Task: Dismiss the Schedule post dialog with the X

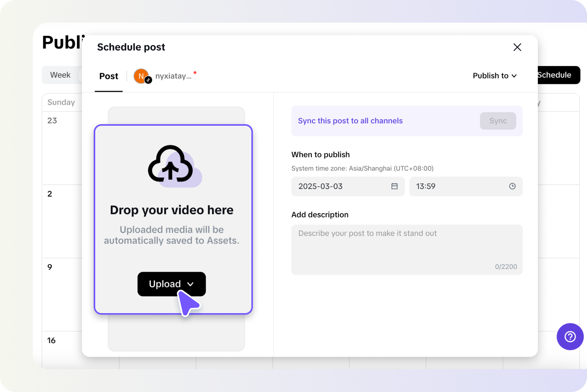Action: click(517, 47)
